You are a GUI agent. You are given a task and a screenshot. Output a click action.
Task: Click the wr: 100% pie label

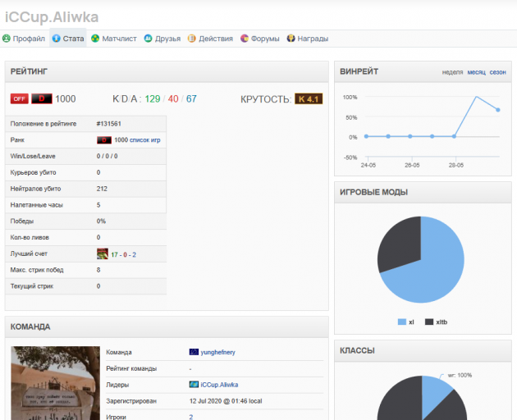click(x=460, y=375)
